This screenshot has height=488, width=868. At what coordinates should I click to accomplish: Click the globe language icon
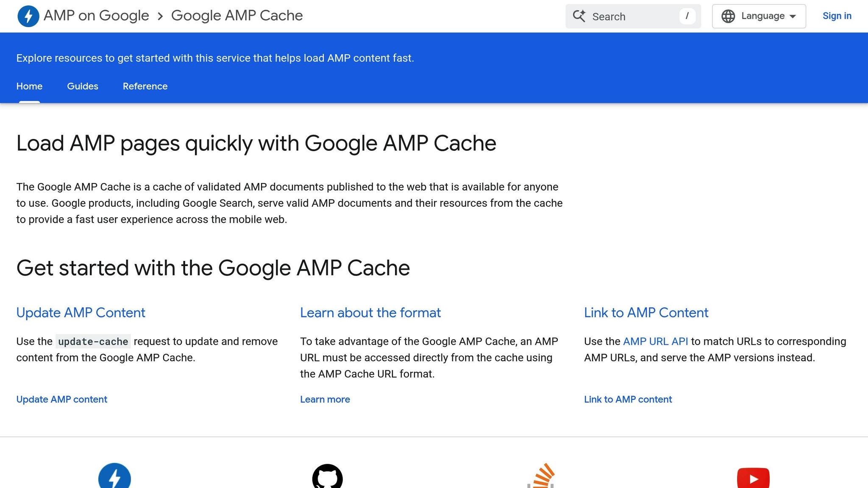pos(728,16)
